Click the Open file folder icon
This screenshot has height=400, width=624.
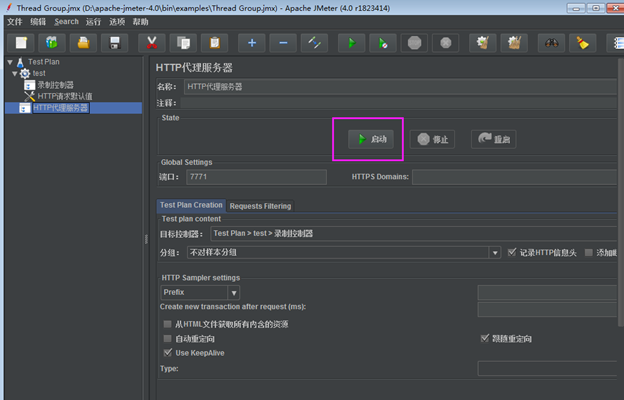tap(83, 43)
